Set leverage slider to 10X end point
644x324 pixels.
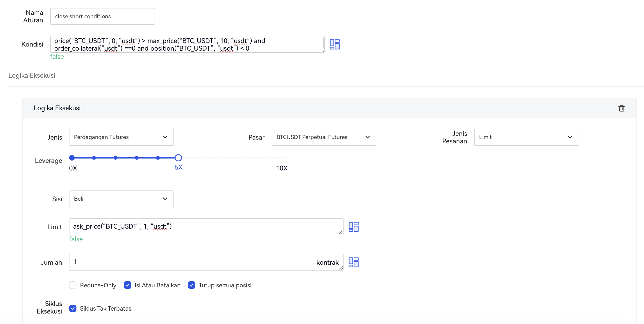pyautogui.click(x=286, y=158)
